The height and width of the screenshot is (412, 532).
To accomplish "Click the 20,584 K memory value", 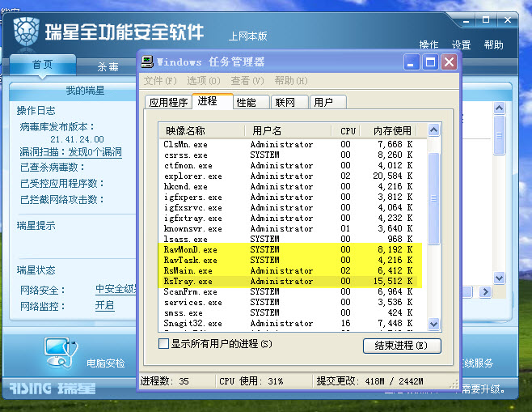I will pyautogui.click(x=393, y=176).
